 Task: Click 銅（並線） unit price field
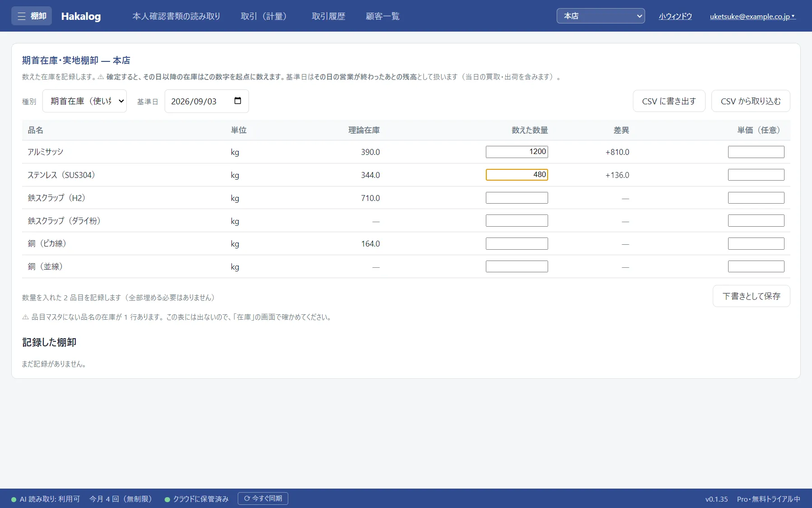[x=756, y=266]
